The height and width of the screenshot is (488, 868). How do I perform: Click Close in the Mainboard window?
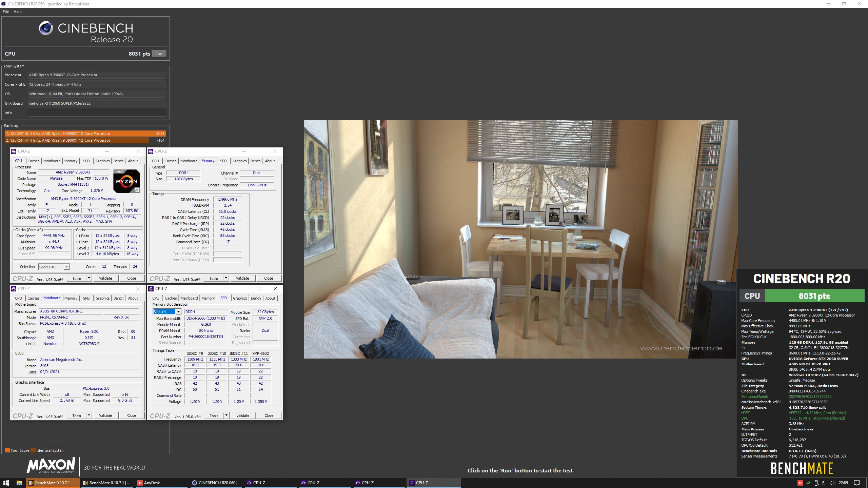coord(132,415)
